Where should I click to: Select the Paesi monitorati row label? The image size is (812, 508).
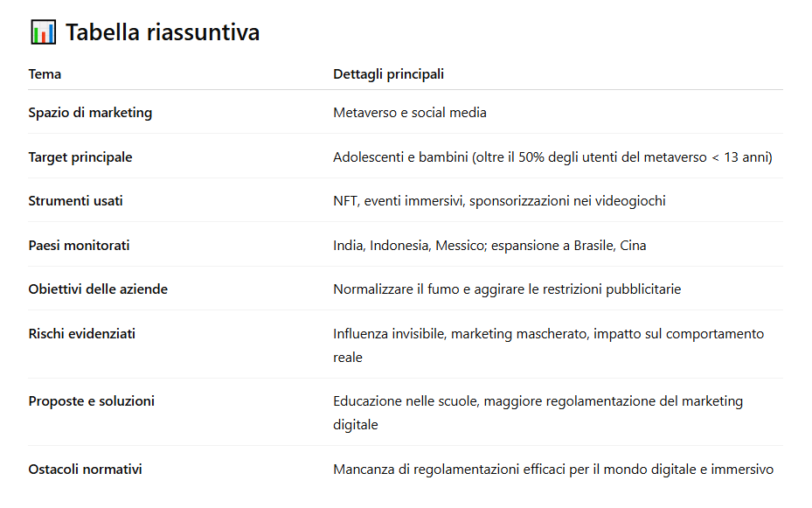pos(79,246)
